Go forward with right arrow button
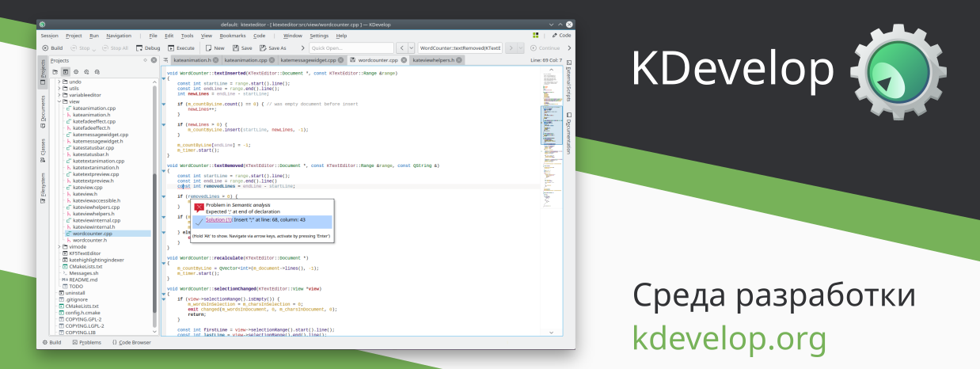 511,48
